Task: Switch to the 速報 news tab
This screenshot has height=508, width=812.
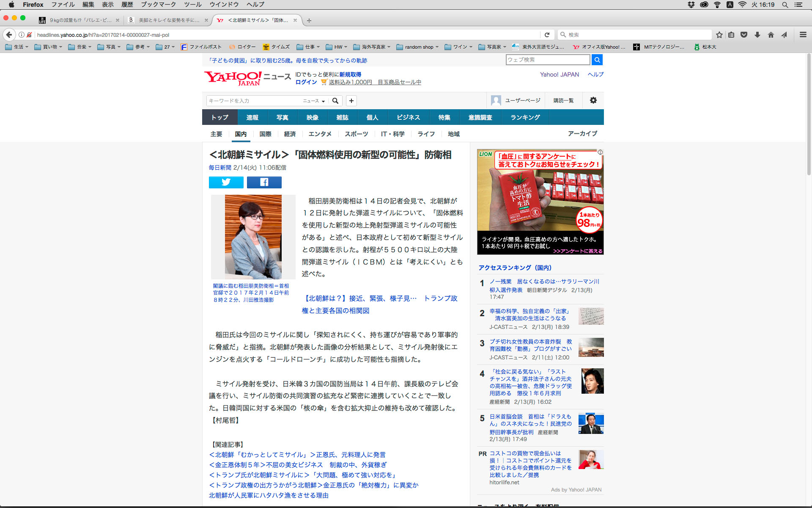Action: (252, 117)
